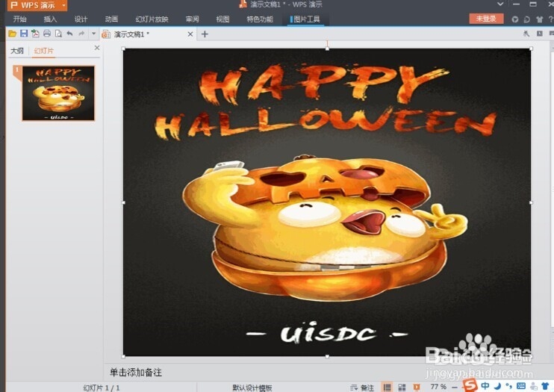Open print preview from the quick toolbar
Viewport: 554px width, 392px height.
(58, 34)
